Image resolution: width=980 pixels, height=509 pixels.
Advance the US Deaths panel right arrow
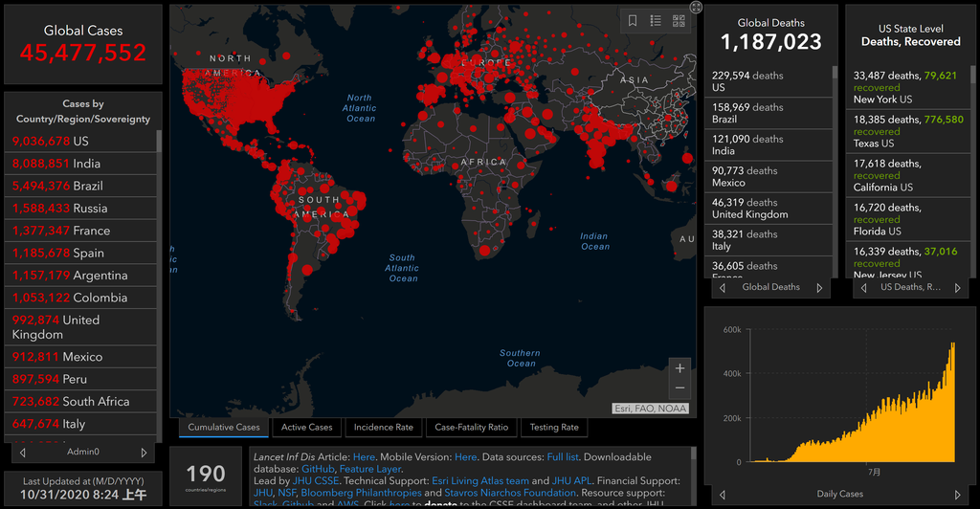pos(960,287)
